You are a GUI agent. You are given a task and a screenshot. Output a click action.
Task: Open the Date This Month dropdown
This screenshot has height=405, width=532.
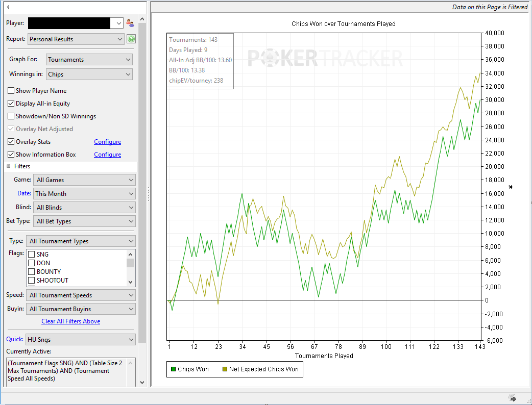click(x=84, y=193)
